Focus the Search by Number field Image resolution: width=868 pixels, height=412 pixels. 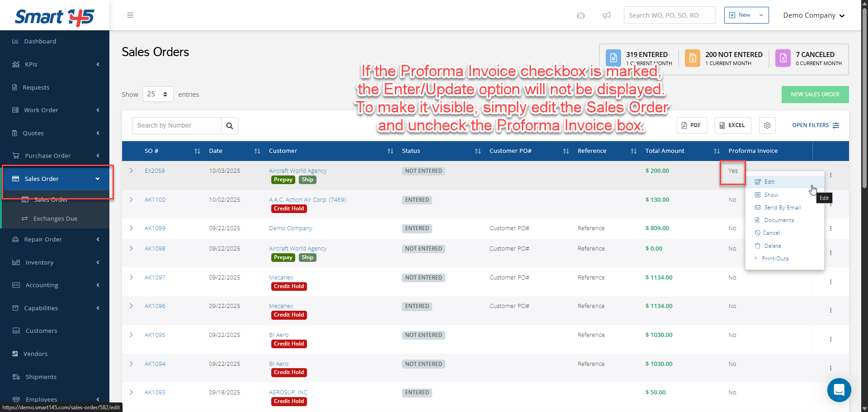point(177,126)
